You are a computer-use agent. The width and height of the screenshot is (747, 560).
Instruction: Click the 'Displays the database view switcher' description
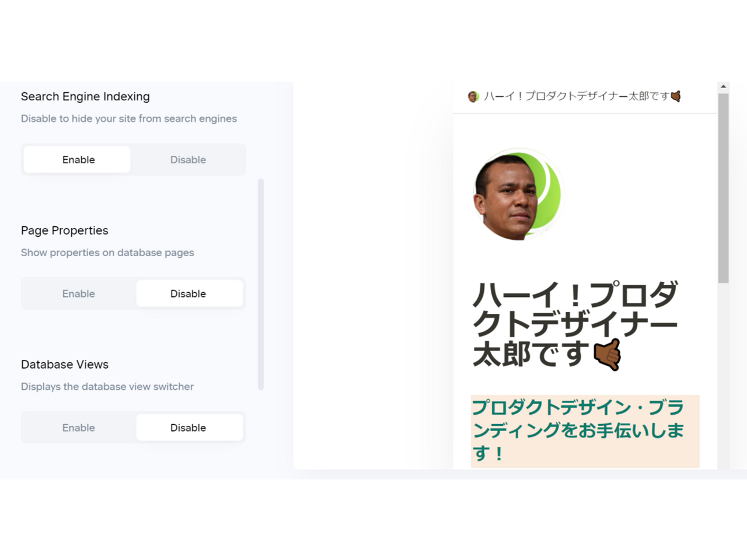(x=107, y=387)
